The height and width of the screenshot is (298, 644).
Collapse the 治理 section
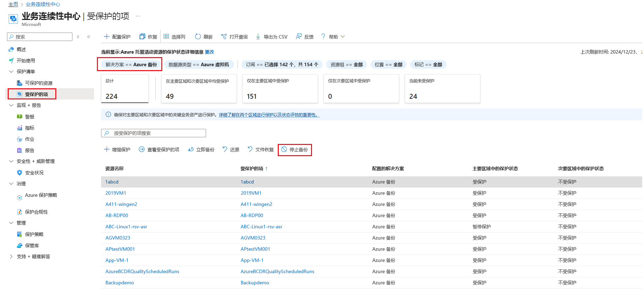(x=11, y=183)
